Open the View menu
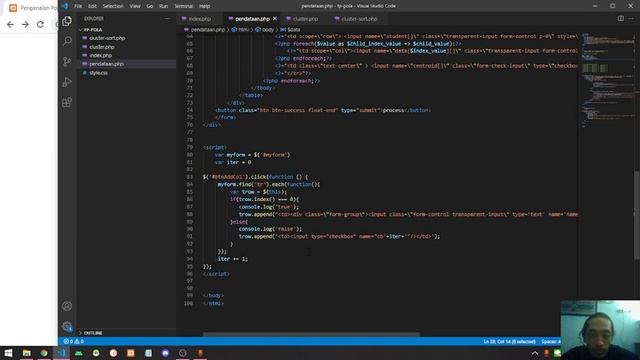 pyautogui.click(x=135, y=6)
